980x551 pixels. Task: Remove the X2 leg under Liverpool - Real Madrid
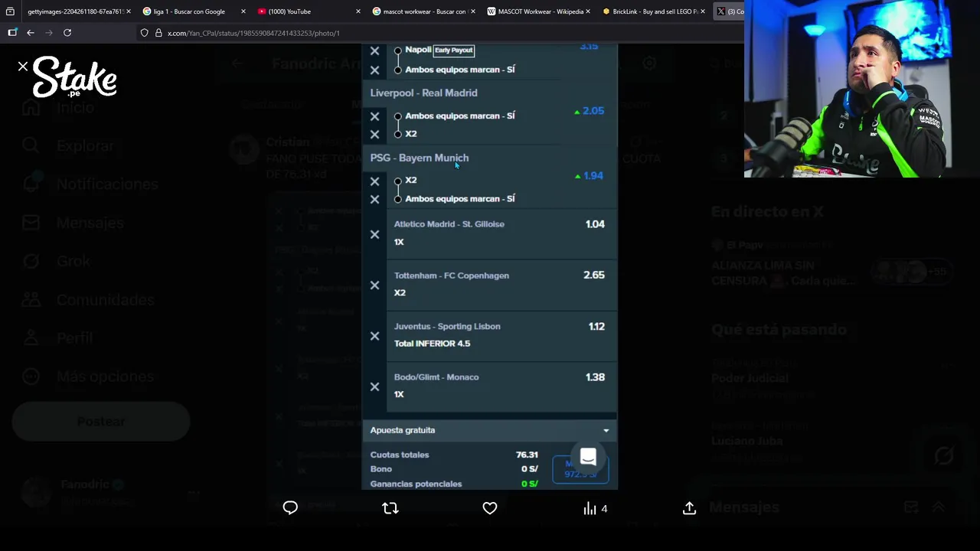pyautogui.click(x=374, y=134)
